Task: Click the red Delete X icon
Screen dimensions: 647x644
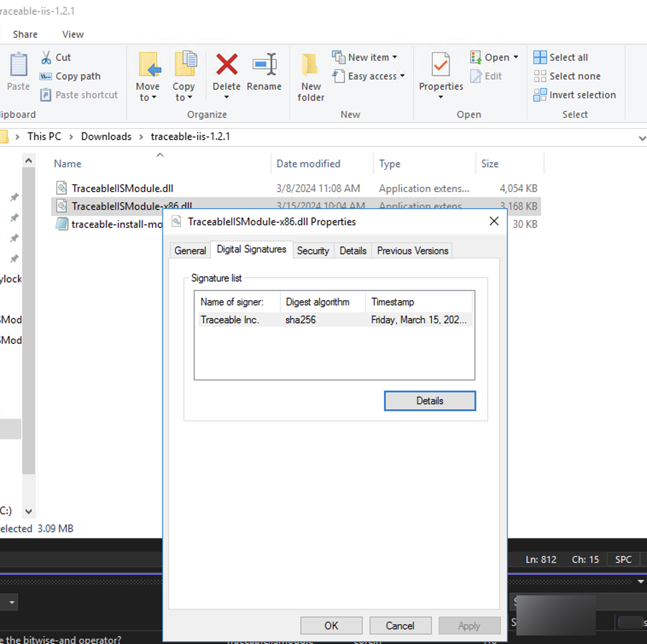Action: point(227,64)
